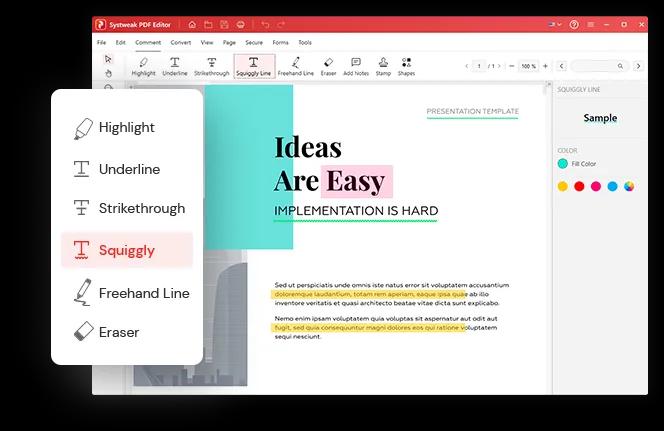Pick the blue color swatch
The image size is (664, 431).
pyautogui.click(x=612, y=186)
